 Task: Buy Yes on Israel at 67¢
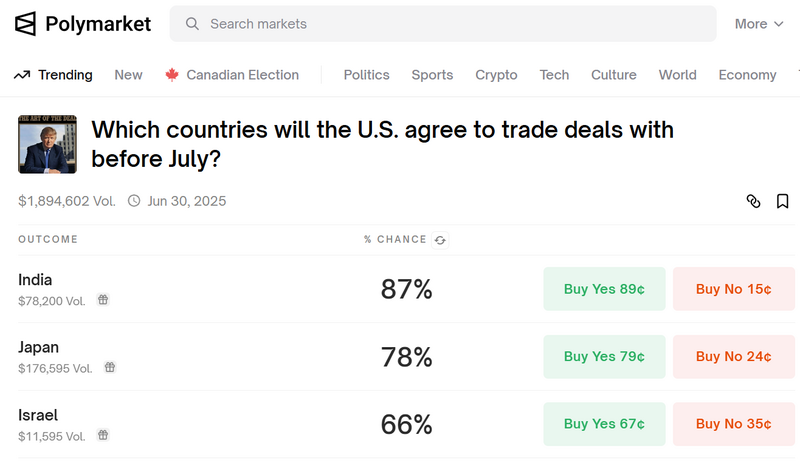pyautogui.click(x=604, y=424)
